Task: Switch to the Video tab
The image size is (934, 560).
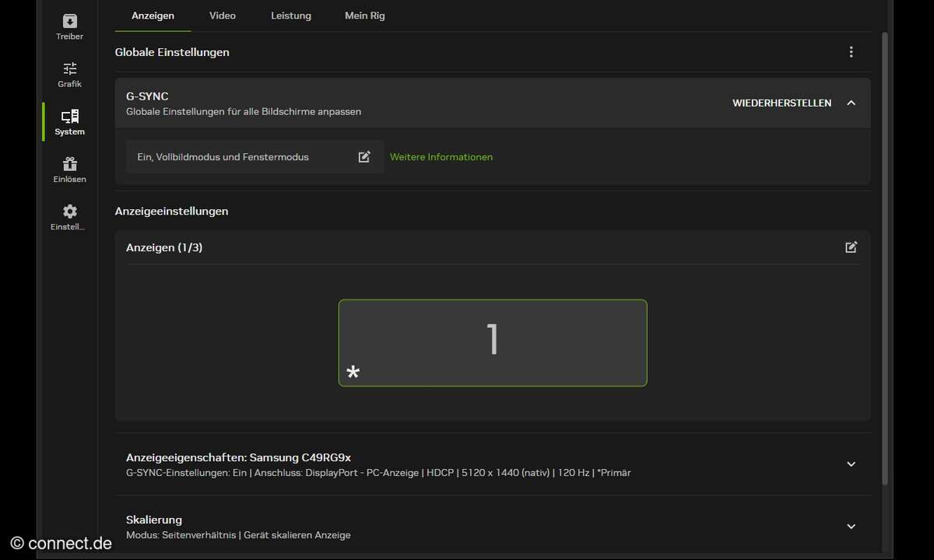Action: click(222, 16)
